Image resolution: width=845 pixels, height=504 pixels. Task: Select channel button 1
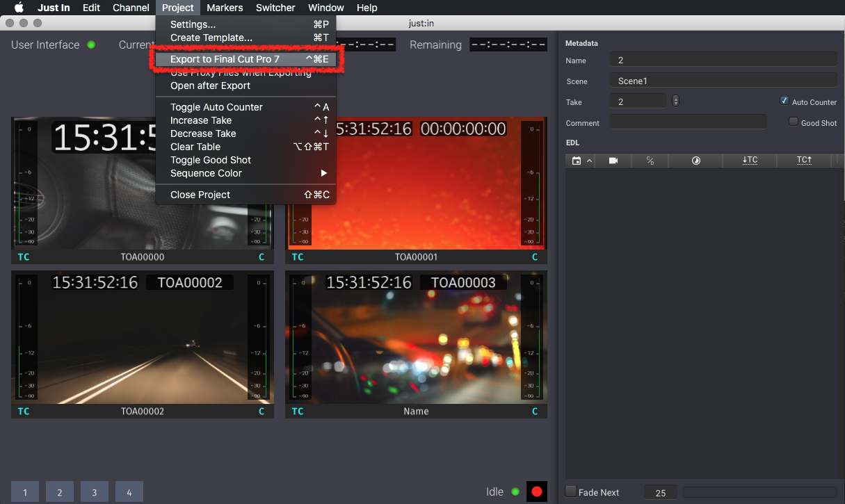(25, 491)
